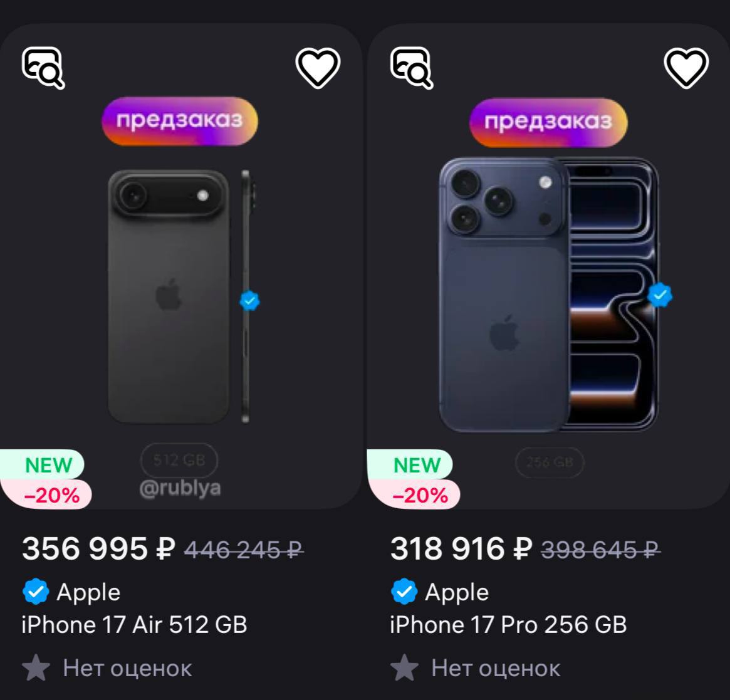Viewport: 730px width, 700px height.
Task: Click verified badge next to left Apple brand
Action: pyautogui.click(x=36, y=592)
